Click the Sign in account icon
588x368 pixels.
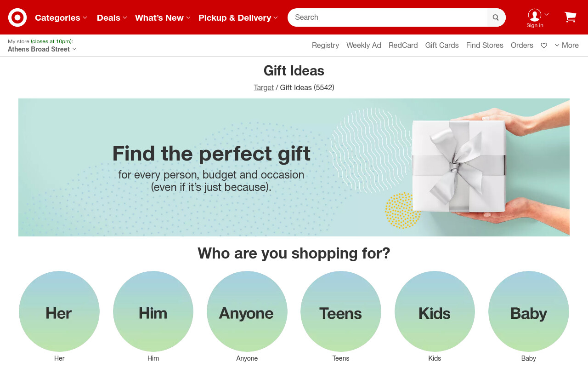[x=535, y=17]
